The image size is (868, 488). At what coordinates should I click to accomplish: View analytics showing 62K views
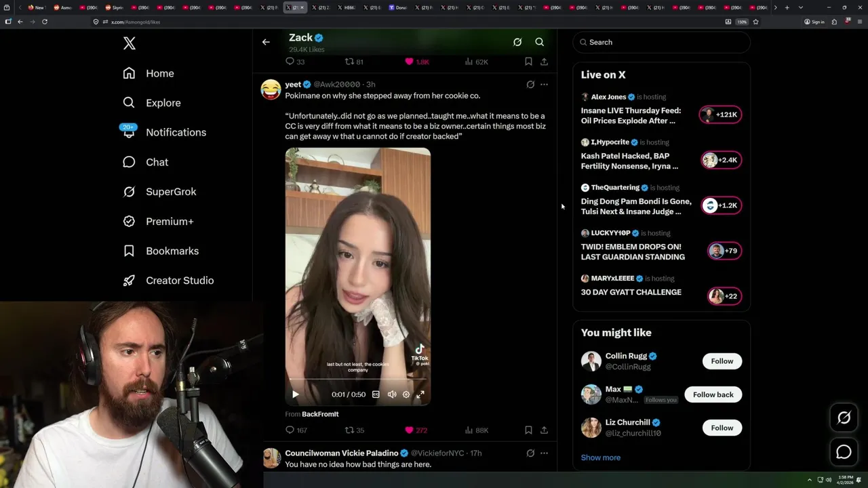(x=477, y=62)
